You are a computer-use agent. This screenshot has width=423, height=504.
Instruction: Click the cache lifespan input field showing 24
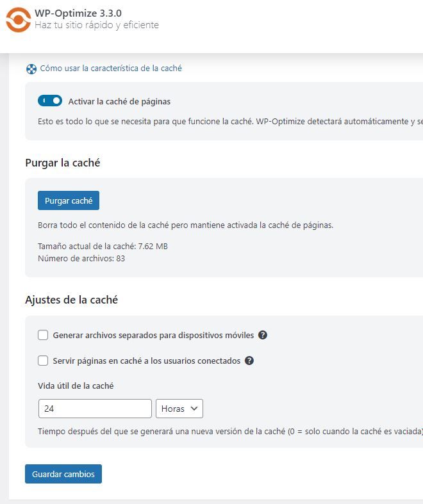95,409
